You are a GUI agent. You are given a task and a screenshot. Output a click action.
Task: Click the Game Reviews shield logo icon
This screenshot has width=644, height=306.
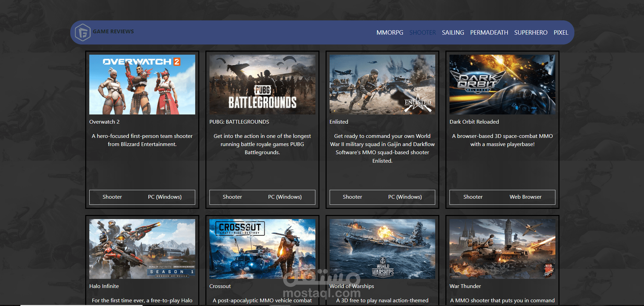[82, 32]
